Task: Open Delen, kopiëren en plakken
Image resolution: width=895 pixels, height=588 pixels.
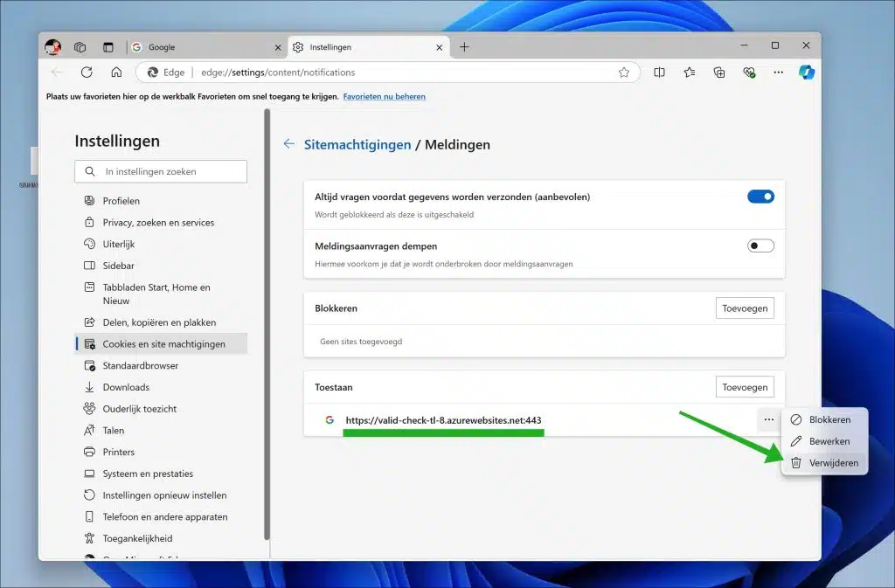Action: pos(161,322)
